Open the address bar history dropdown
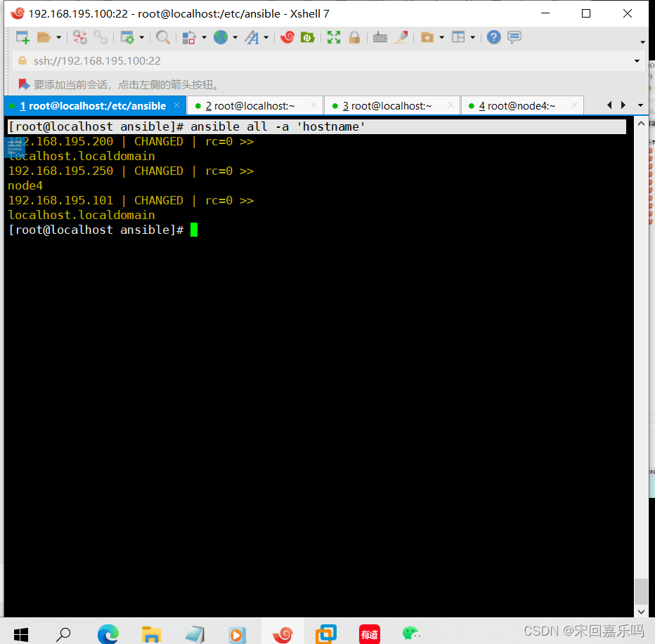The image size is (655, 644). coord(637,61)
